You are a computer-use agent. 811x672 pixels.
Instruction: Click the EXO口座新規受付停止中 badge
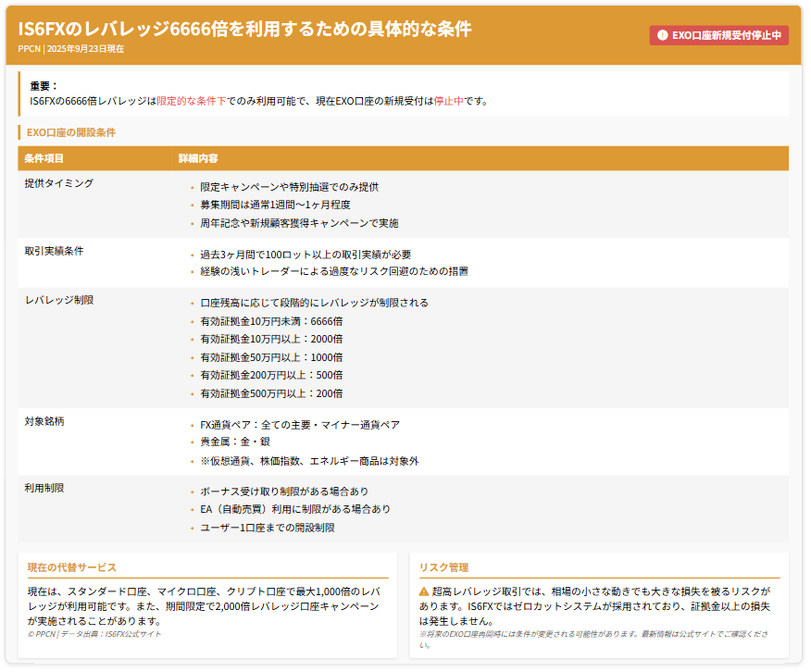click(x=718, y=35)
